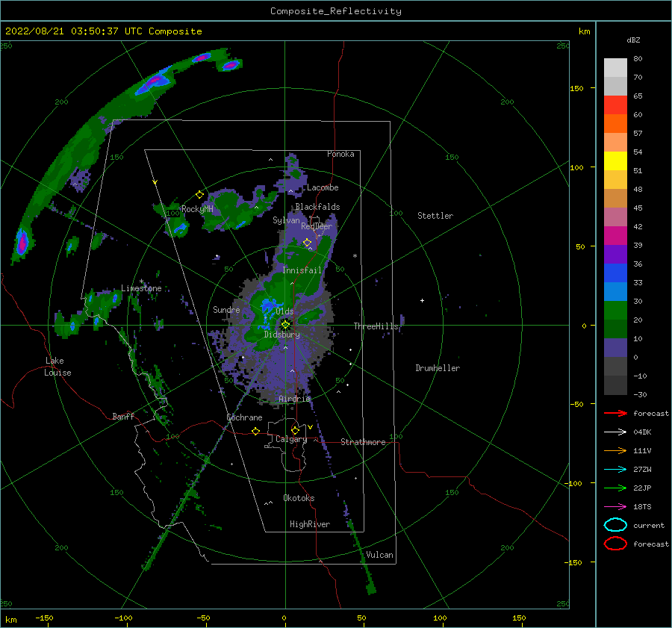Click the Calgary city label
672x628 pixels.
[x=291, y=439]
